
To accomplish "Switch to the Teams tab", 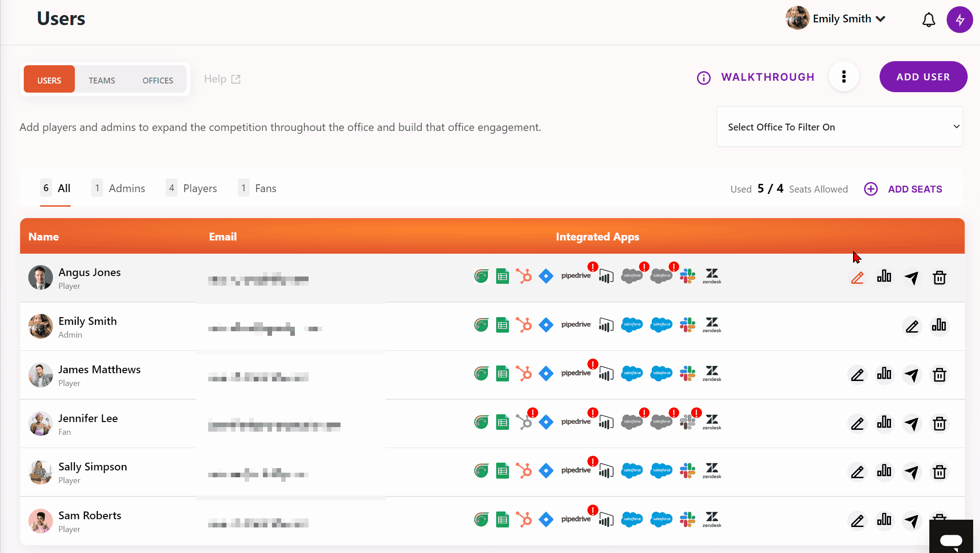I will point(102,80).
